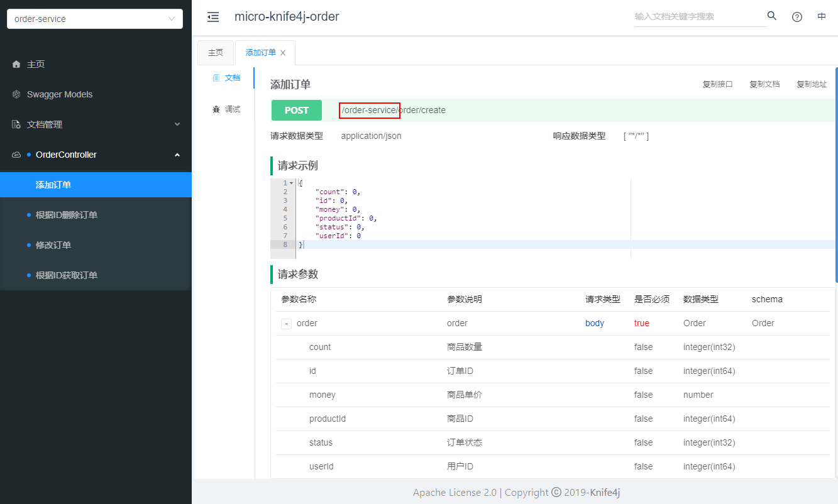Click the vertical page scrollbar
The width and height of the screenshot is (838, 504).
pos(836,175)
